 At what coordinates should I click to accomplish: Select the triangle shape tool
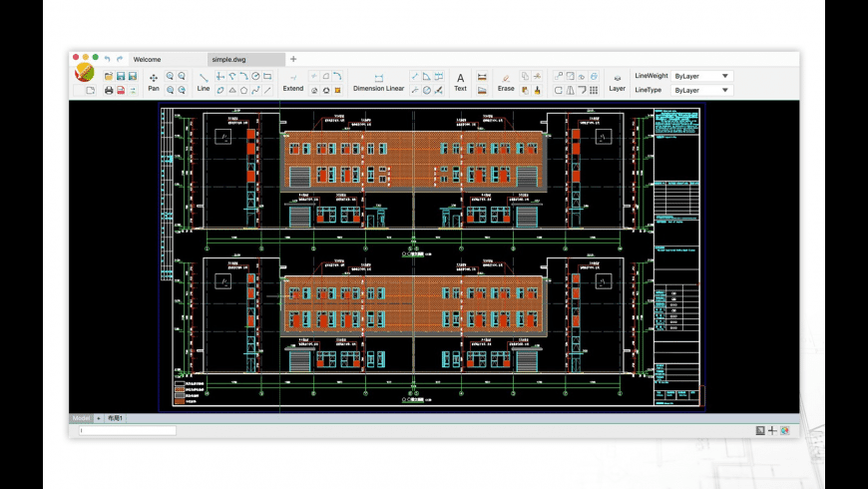(232, 90)
